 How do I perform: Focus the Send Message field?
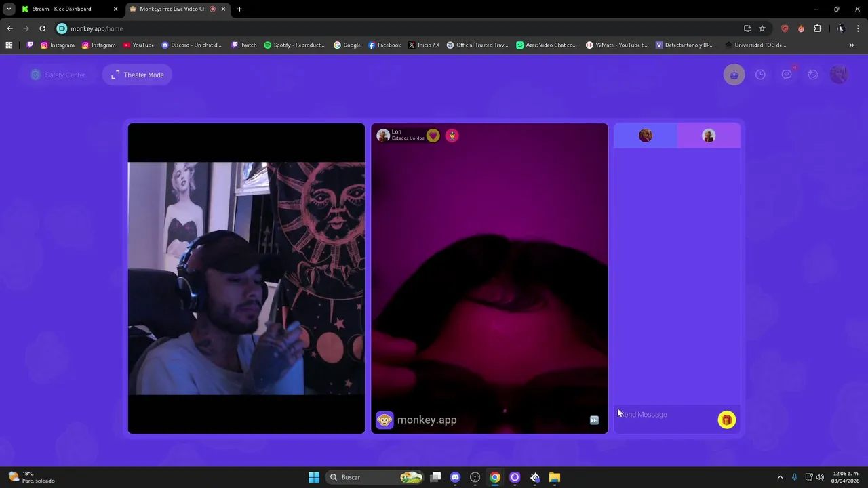pos(665,415)
